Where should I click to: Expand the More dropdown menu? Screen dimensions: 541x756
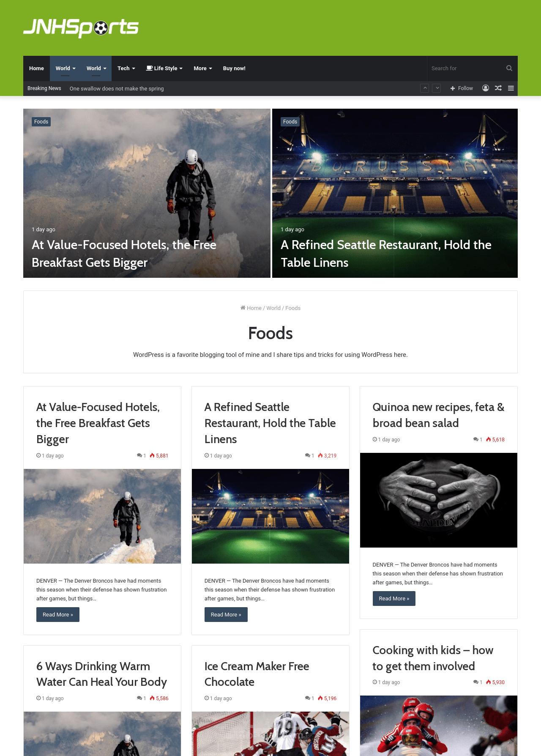pos(203,68)
